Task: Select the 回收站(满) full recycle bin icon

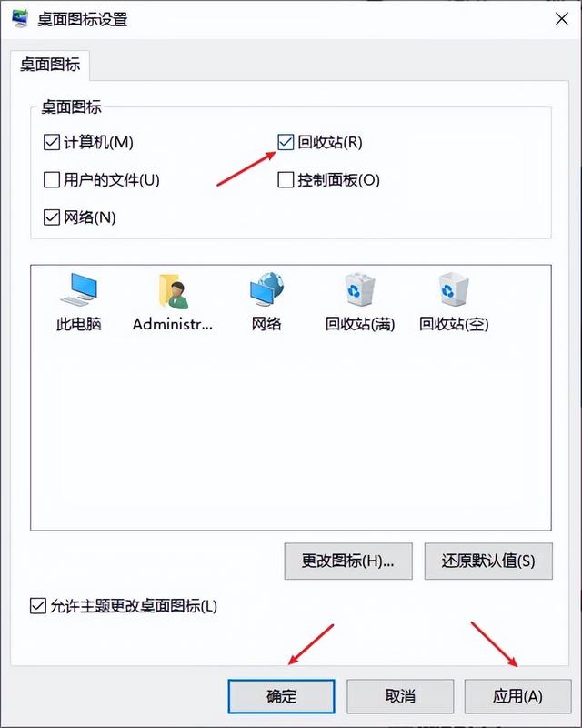Action: click(360, 289)
